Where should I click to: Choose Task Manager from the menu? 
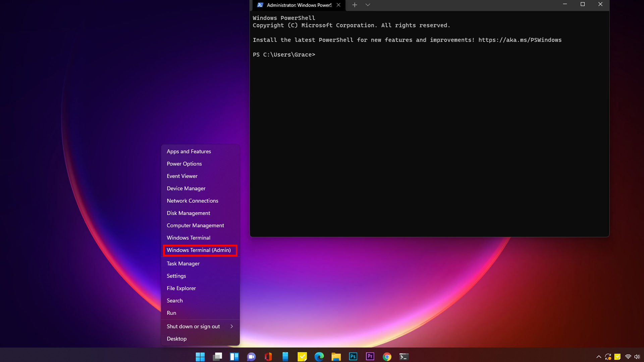[x=183, y=263]
